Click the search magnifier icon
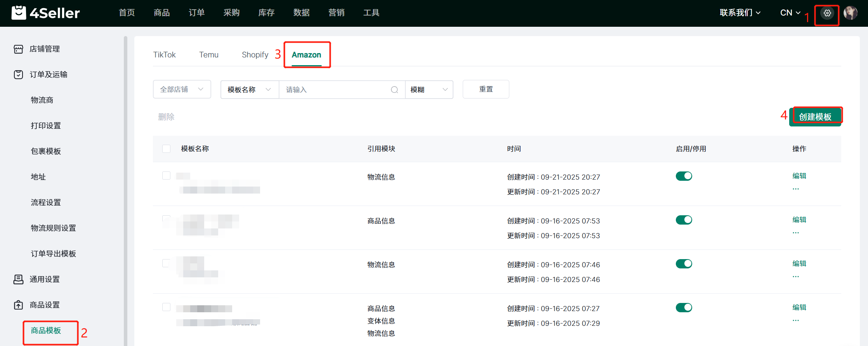 [394, 90]
